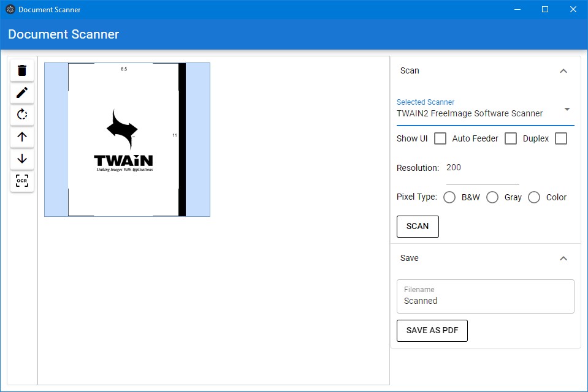Toggle the Auto Feeder checkbox
Image resolution: width=588 pixels, height=392 pixels.
511,138
